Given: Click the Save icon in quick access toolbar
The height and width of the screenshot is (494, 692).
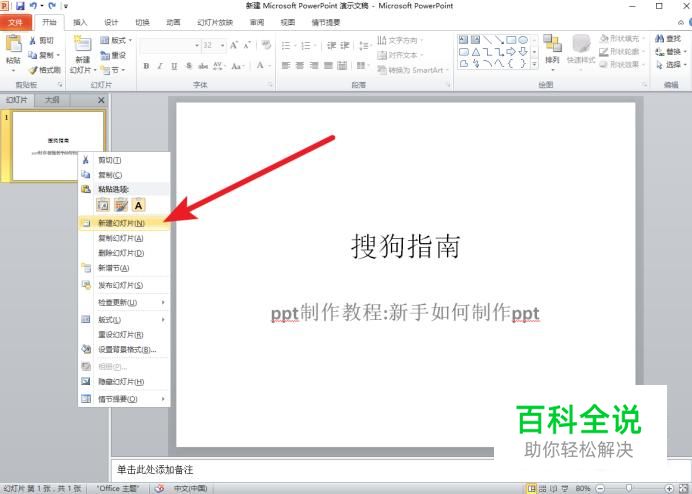Looking at the screenshot, I should pyautogui.click(x=20, y=6).
